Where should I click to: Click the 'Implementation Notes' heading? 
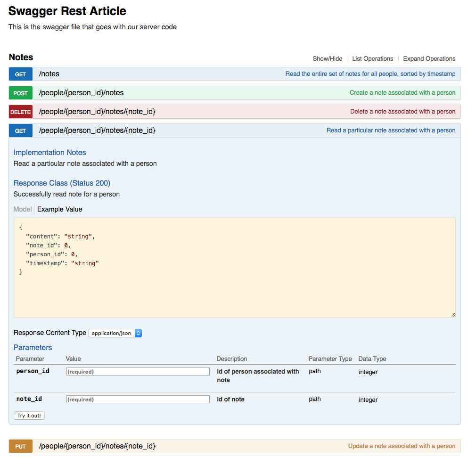pyautogui.click(x=50, y=153)
